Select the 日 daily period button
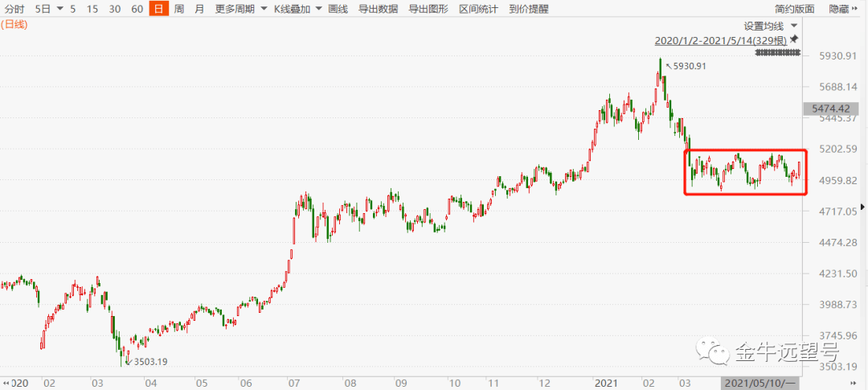Viewport: 868px width, 390px height. (x=158, y=9)
